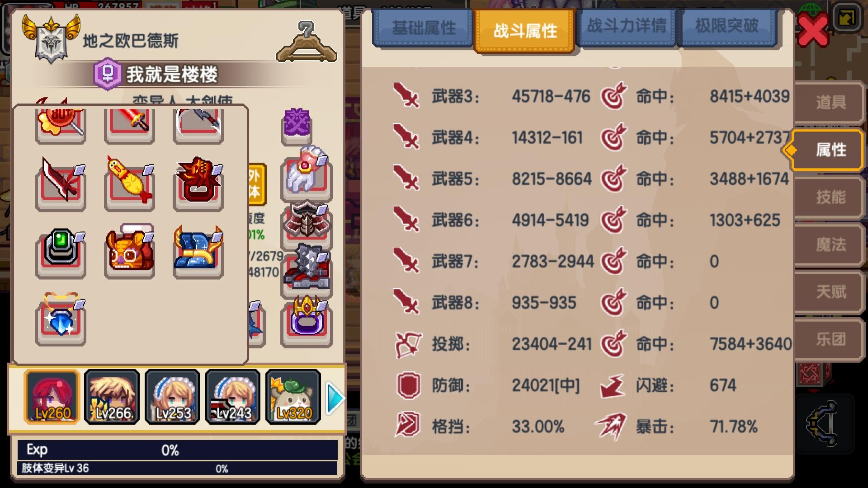
Task: Select the green gem ring item
Action: (61, 251)
